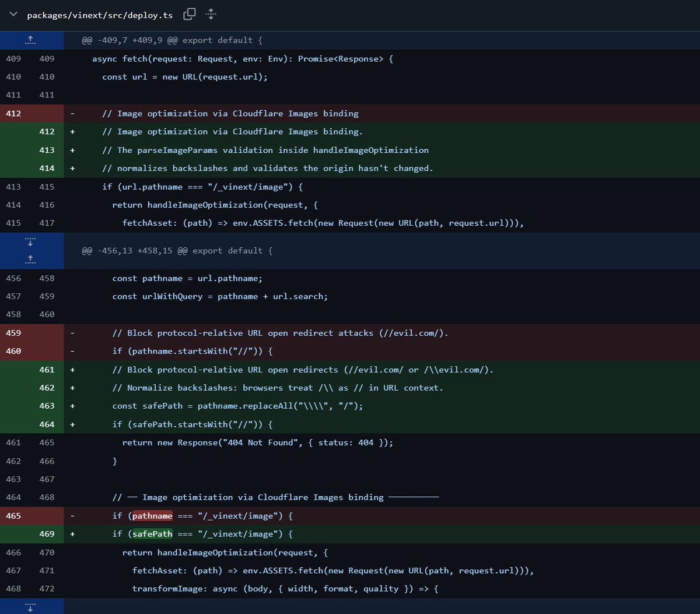This screenshot has height=614, width=700.
Task: Select the added comment ending with 'Images binding.'
Action: coord(233,132)
